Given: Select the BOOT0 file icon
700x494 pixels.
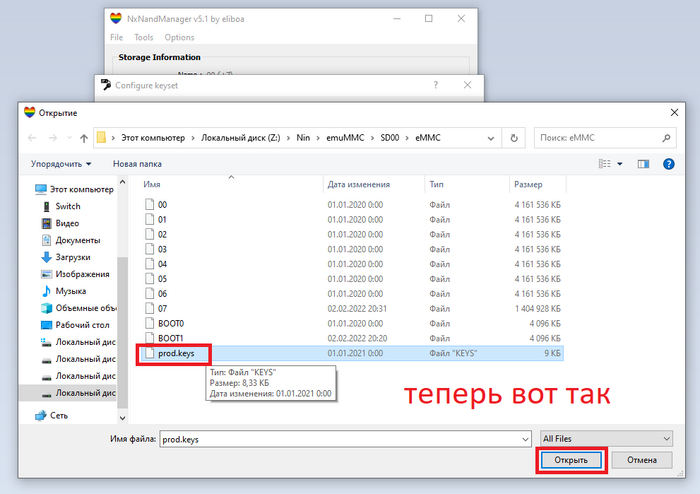Looking at the screenshot, I should (x=150, y=323).
